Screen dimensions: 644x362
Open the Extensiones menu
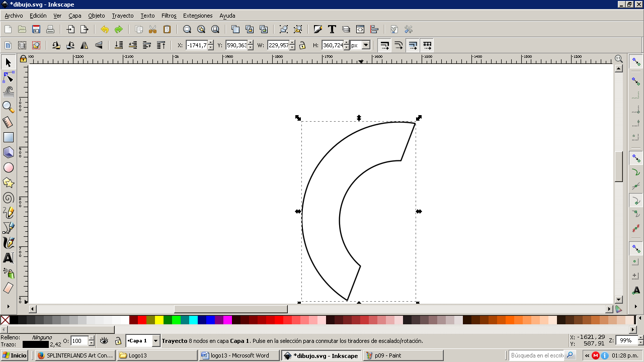(x=198, y=16)
